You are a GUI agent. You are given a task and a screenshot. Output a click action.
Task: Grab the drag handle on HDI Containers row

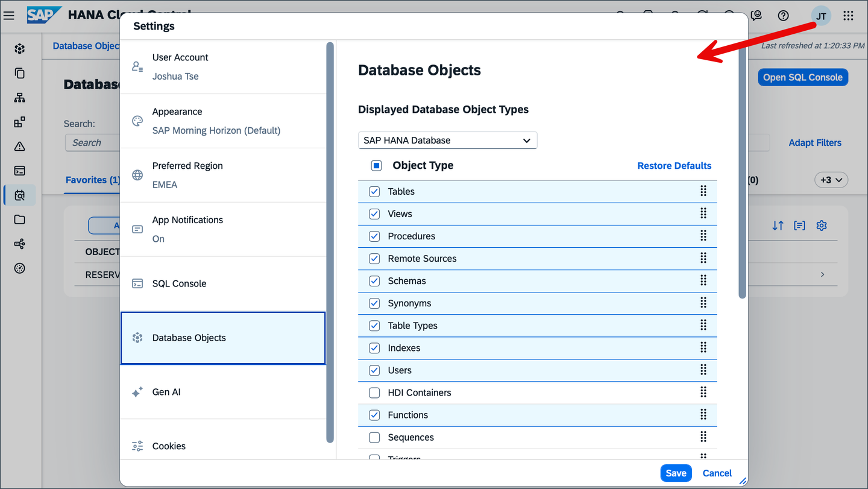click(x=703, y=392)
